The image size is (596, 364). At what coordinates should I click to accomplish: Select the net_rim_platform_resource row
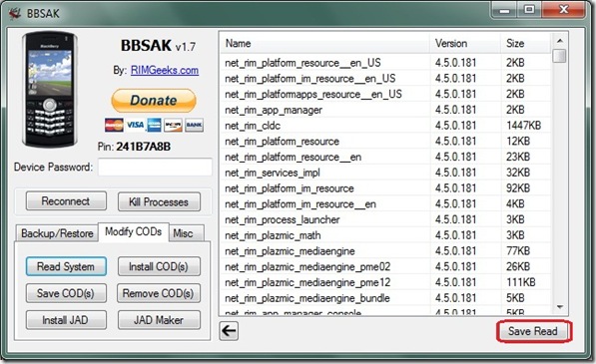pos(385,142)
